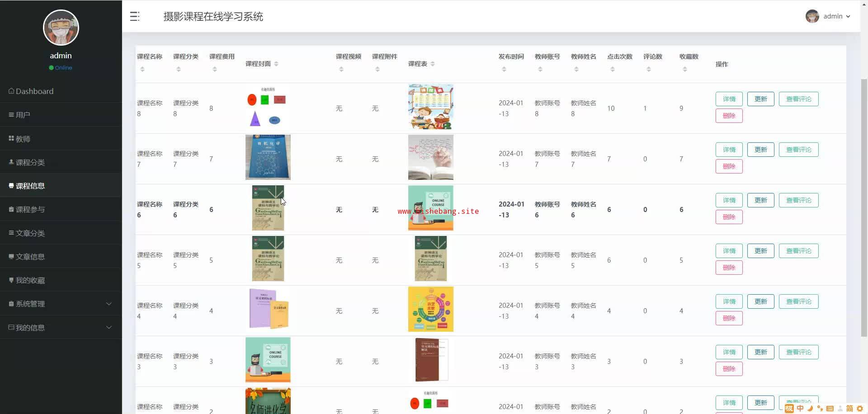This screenshot has height=414, width=868.
Task: Delete the 课程名称3 row
Action: [x=729, y=369]
